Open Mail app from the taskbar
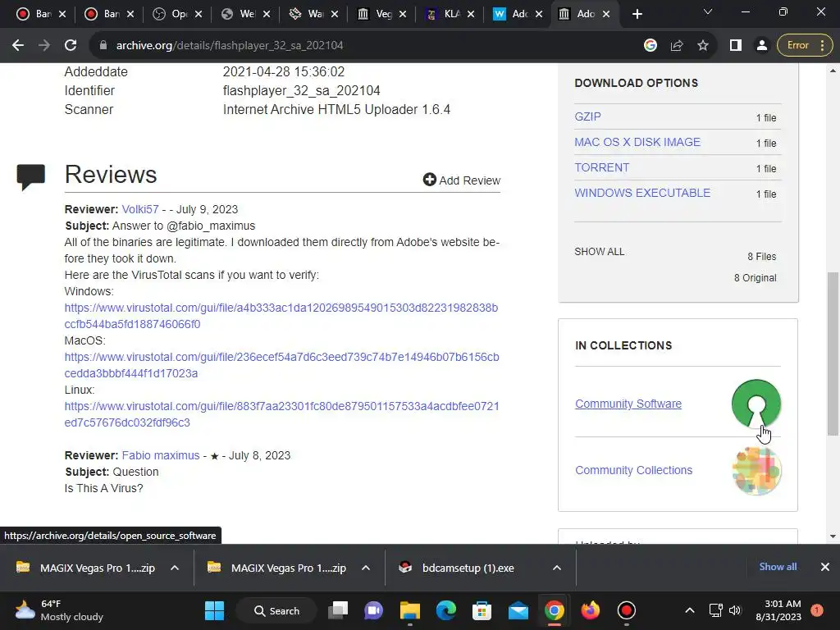This screenshot has height=630, width=840. click(x=518, y=610)
